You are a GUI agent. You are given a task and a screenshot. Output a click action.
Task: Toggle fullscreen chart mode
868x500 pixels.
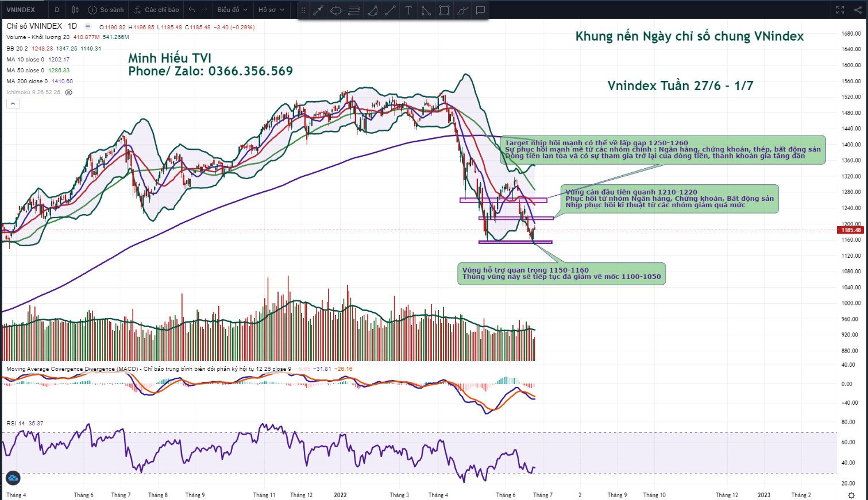pos(840,10)
